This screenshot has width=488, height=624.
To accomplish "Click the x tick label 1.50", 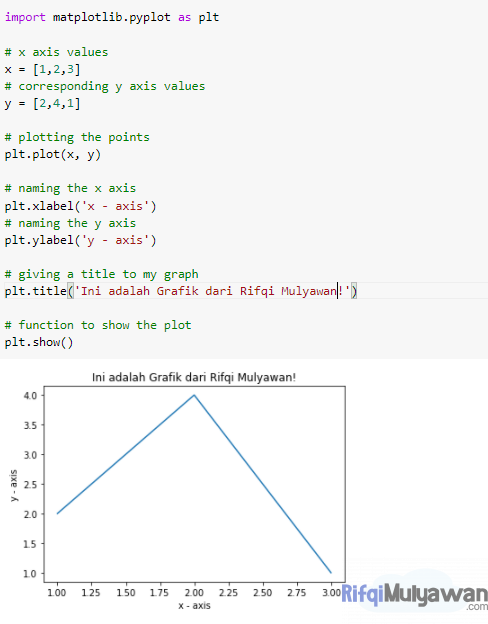I will click(126, 593).
